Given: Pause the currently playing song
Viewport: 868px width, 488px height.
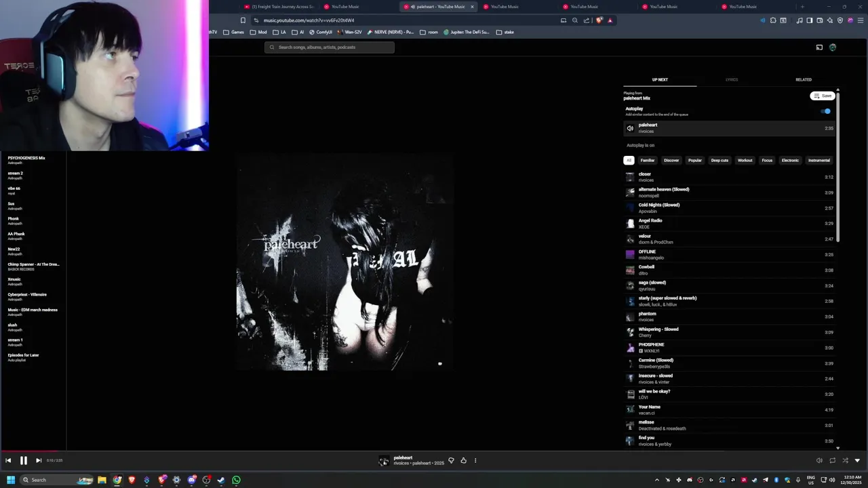Looking at the screenshot, I should [23, 460].
